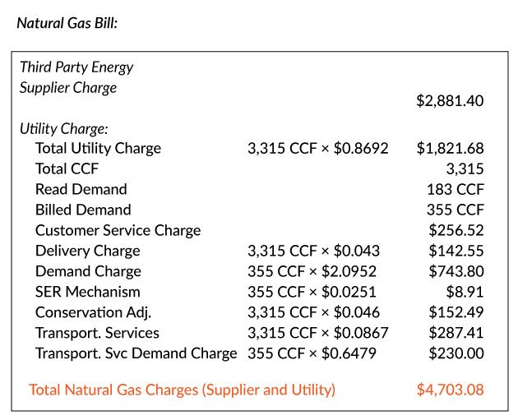Click the 355 CCF × $2.0952 demand calculation
The image size is (518, 420).
coord(317,271)
